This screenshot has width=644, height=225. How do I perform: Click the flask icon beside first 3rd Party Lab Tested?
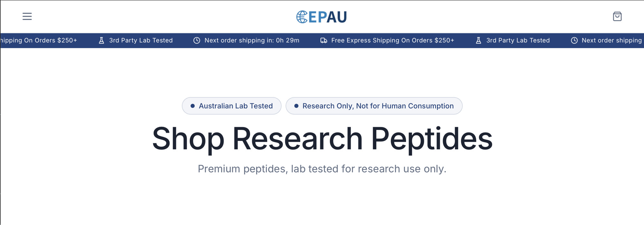(101, 40)
